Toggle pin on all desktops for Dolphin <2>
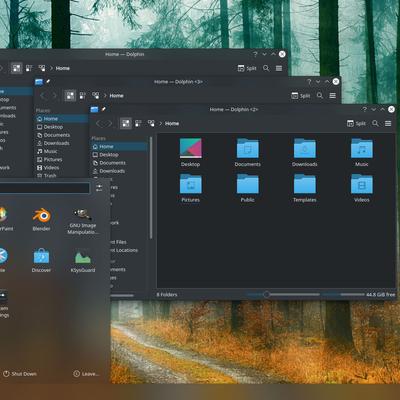Viewport: 400px width, 400px height. [103, 109]
